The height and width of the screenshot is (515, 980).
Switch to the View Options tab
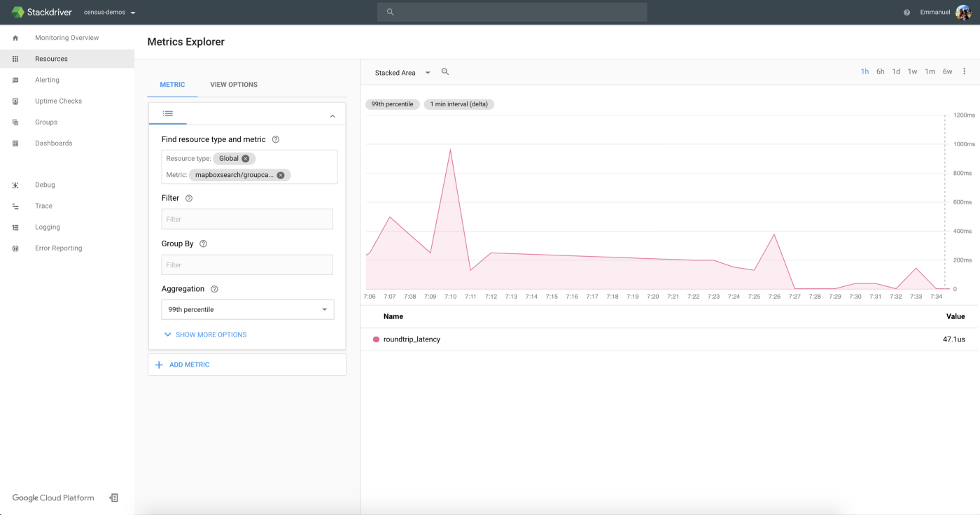pyautogui.click(x=234, y=85)
